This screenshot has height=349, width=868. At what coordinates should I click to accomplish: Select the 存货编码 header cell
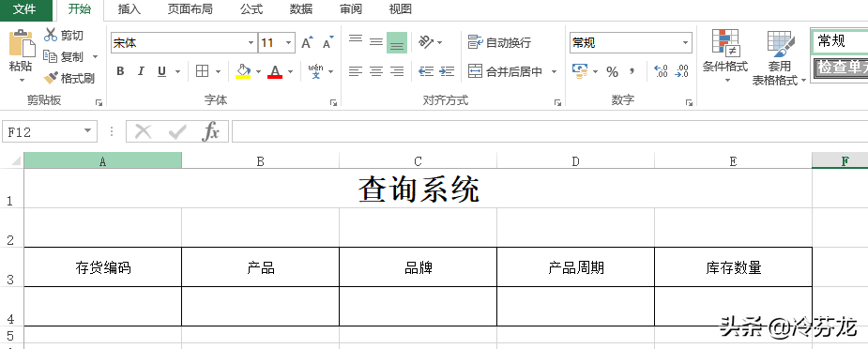click(103, 267)
